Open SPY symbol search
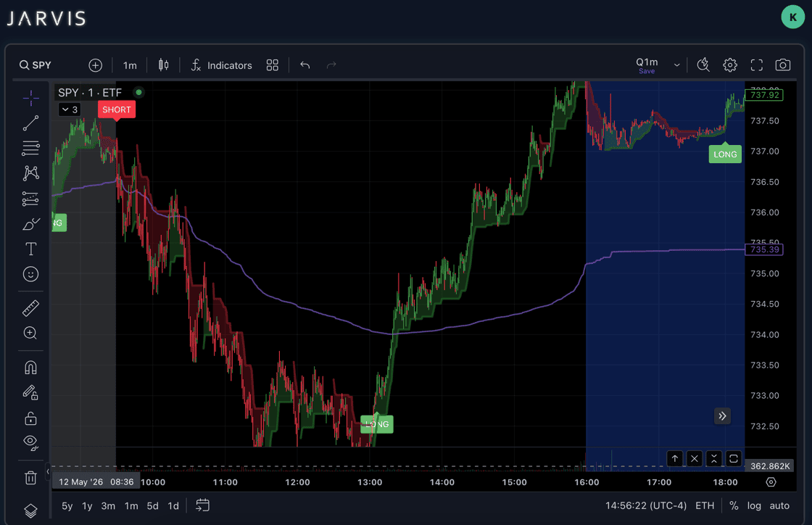812x525 pixels. click(36, 65)
